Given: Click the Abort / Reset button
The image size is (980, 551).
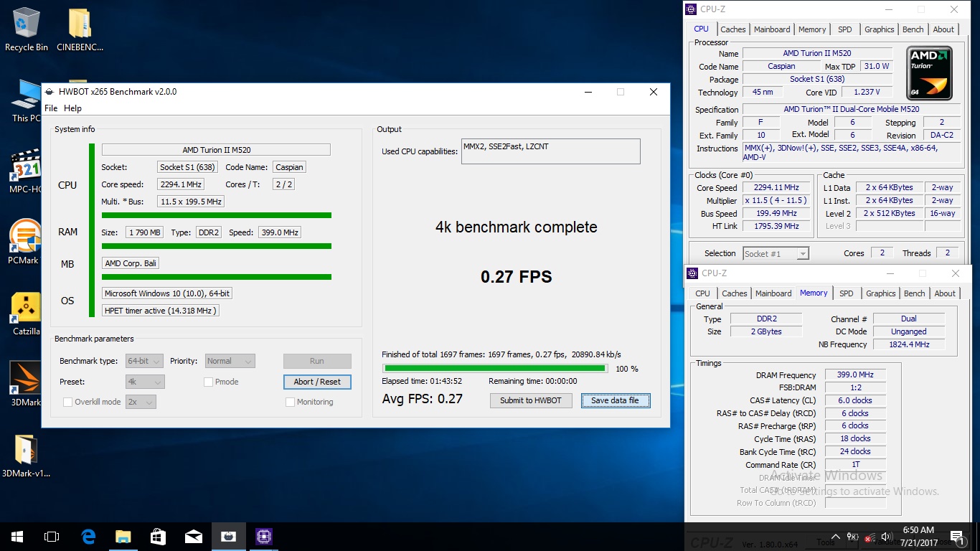Looking at the screenshot, I should click(x=317, y=382).
